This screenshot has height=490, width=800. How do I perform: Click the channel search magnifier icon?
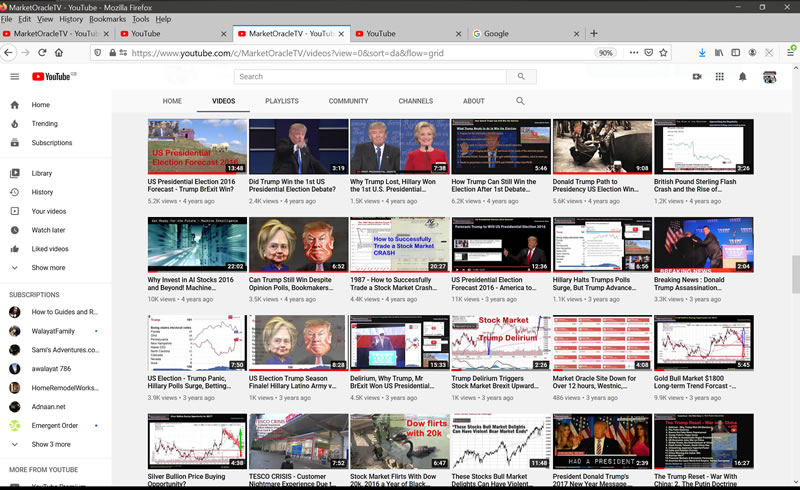pos(520,101)
